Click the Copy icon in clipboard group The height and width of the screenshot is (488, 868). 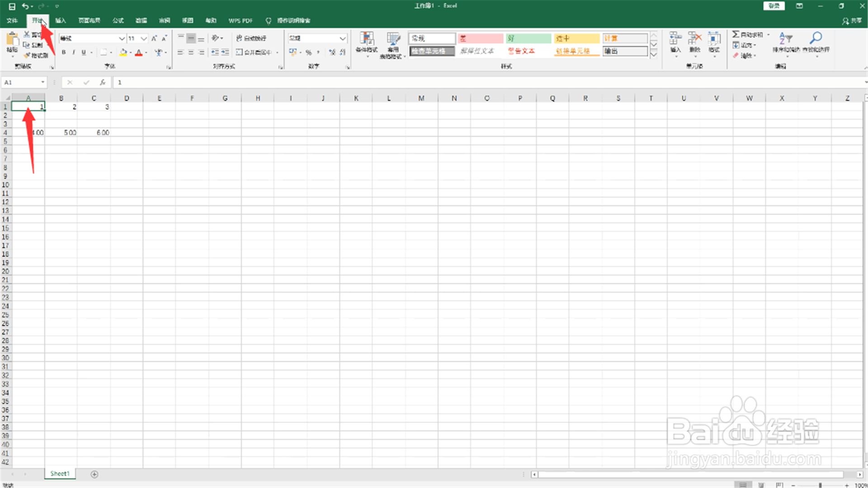(x=27, y=45)
